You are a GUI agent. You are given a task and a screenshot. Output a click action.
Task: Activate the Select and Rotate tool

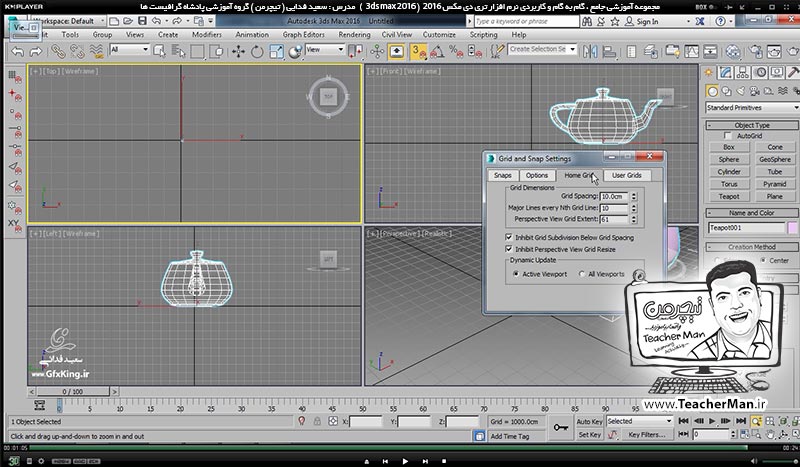click(257, 52)
